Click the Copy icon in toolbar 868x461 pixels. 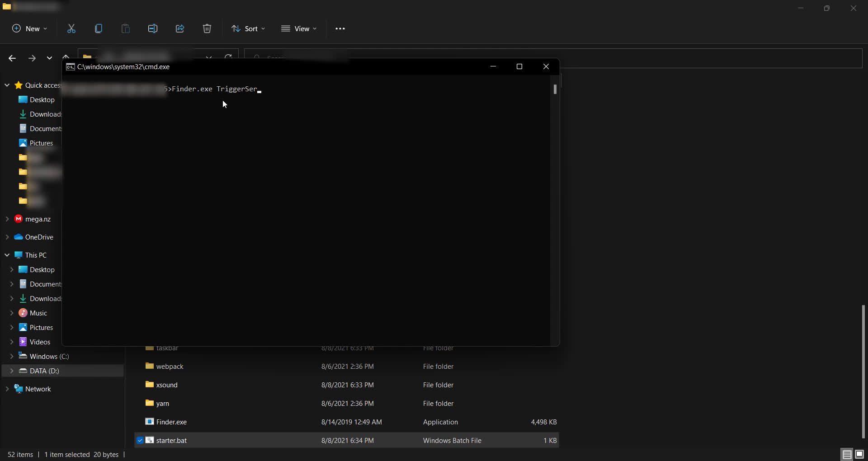[x=99, y=28]
